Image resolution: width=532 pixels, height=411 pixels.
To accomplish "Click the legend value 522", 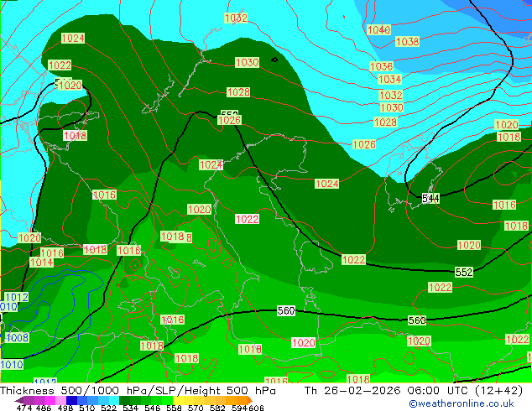I will point(108,408).
